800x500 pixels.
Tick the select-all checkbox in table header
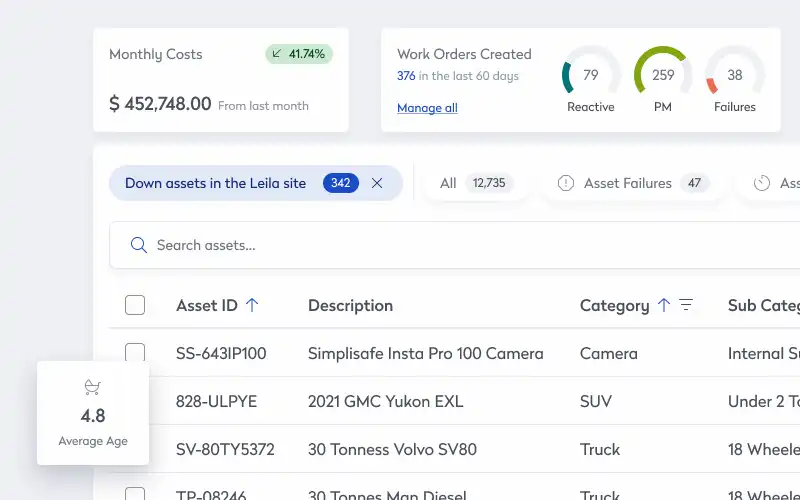tap(135, 305)
